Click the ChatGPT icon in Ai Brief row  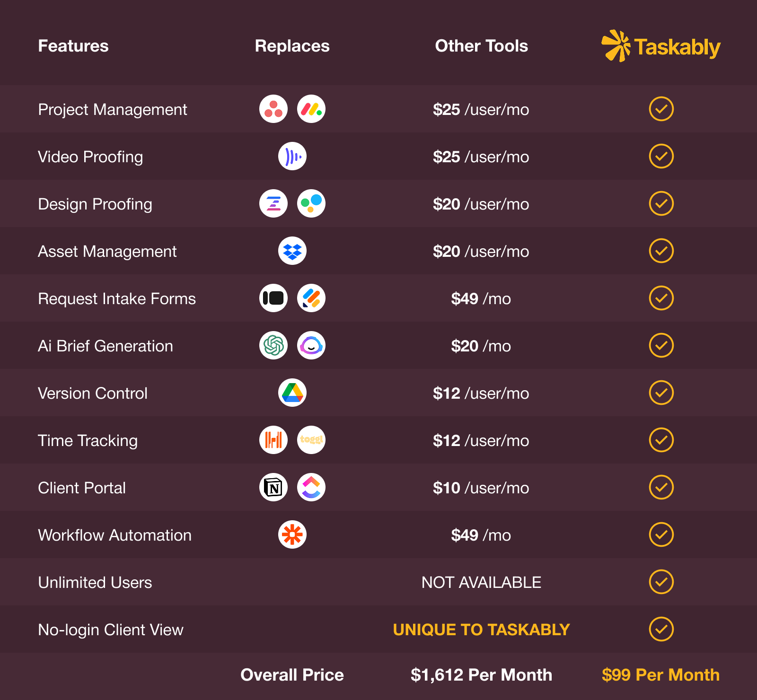click(x=273, y=345)
